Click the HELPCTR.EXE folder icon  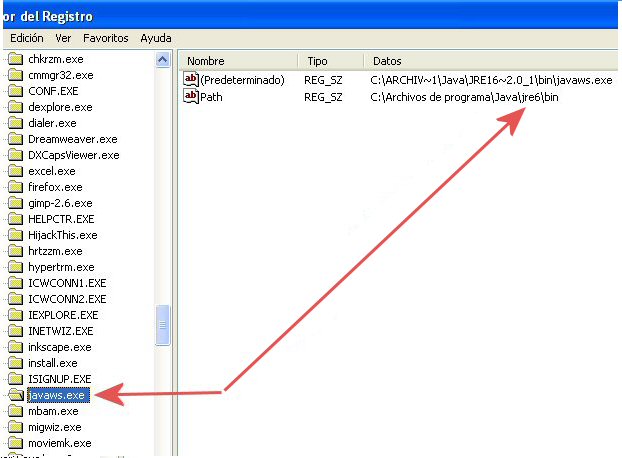15,219
